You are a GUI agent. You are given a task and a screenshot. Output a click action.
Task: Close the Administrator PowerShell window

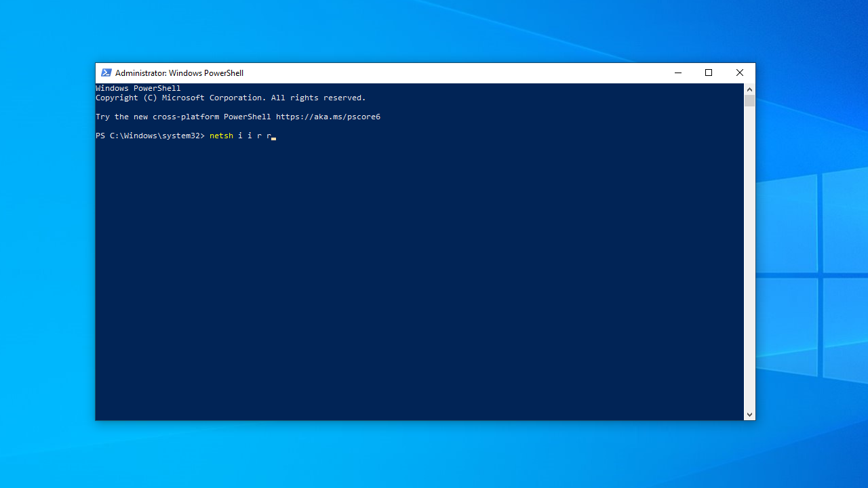click(740, 73)
